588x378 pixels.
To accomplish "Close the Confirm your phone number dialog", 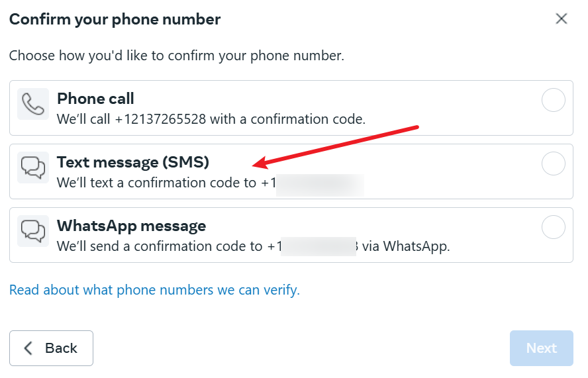I will click(x=562, y=19).
